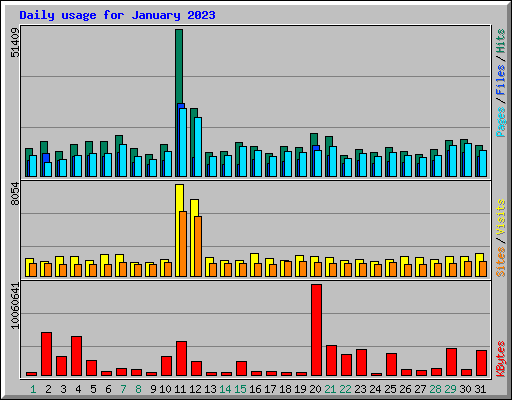Click the day 26 label on the x-axis
512x400 pixels.
pyautogui.click(x=405, y=389)
